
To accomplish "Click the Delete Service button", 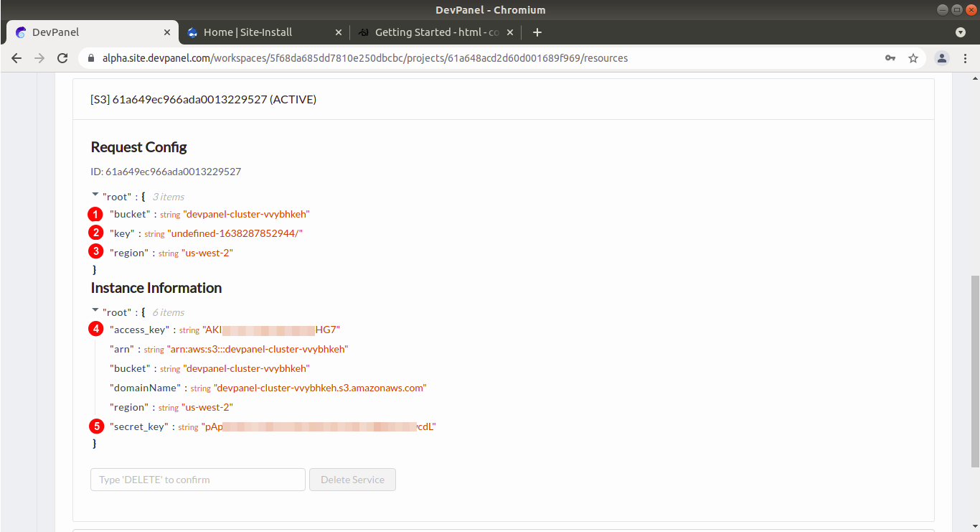I will 352,480.
